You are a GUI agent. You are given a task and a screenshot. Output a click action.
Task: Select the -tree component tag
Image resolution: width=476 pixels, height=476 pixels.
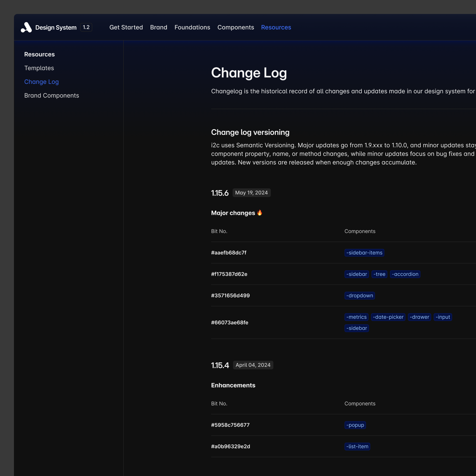[379, 274]
